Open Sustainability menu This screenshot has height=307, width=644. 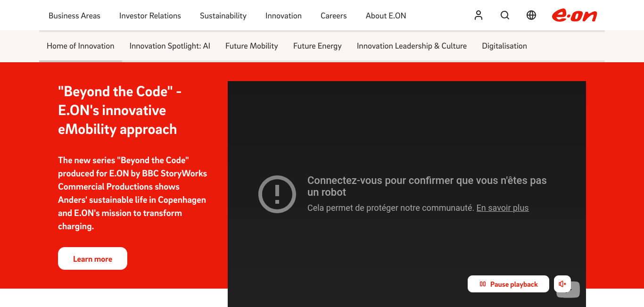(x=223, y=16)
